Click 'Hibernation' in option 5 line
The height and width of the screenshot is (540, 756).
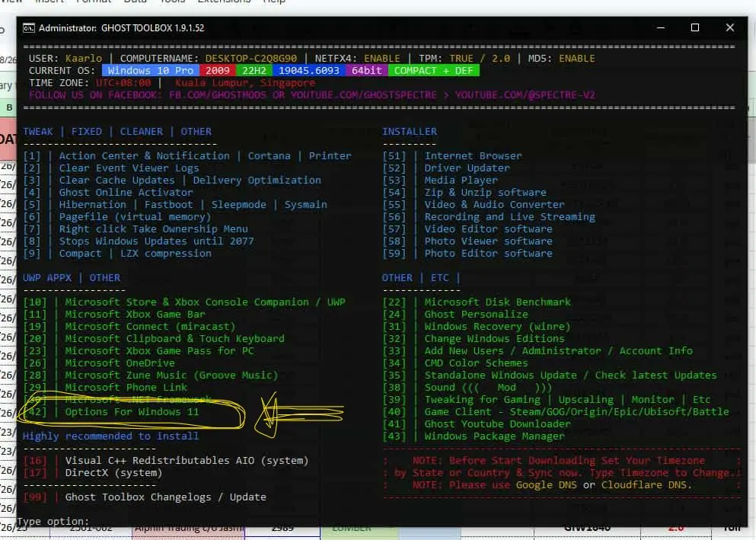[x=93, y=204]
